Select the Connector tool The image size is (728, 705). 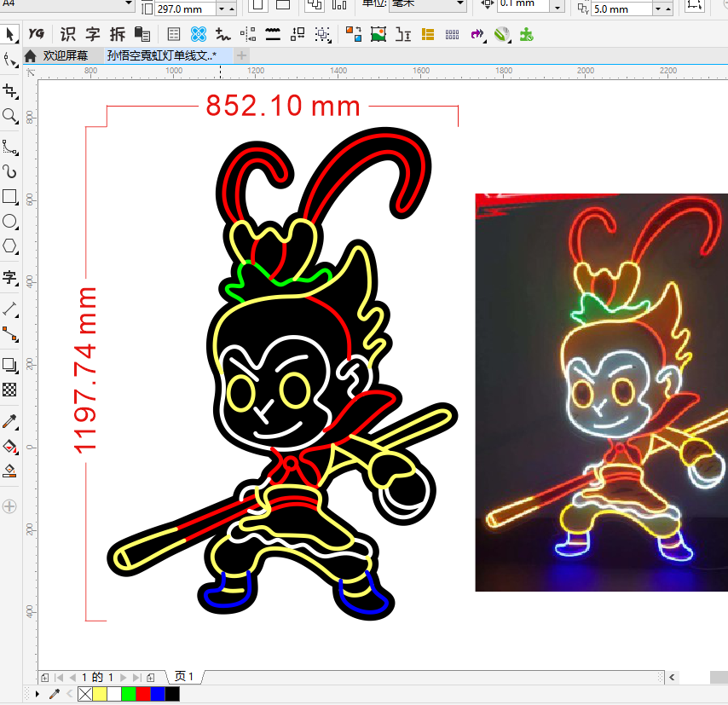[9, 334]
